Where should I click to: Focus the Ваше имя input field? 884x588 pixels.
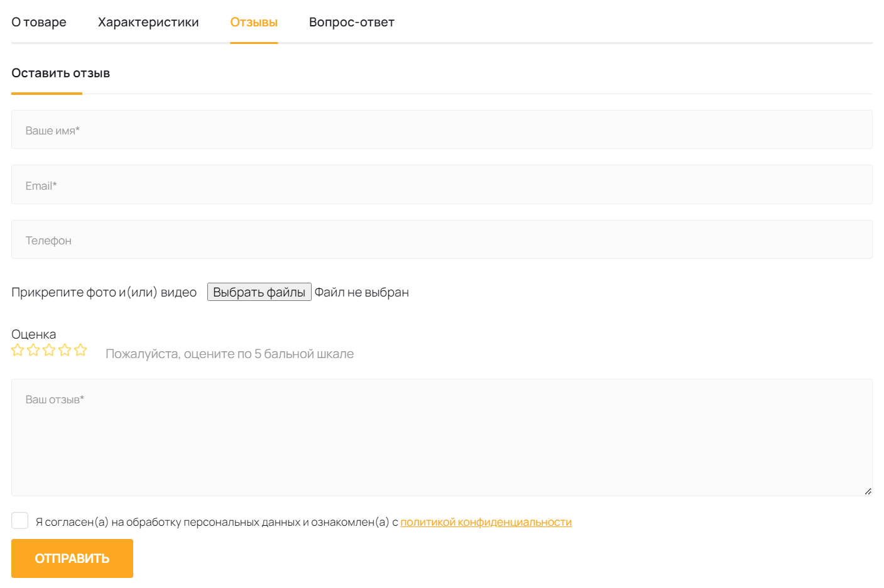[442, 130]
